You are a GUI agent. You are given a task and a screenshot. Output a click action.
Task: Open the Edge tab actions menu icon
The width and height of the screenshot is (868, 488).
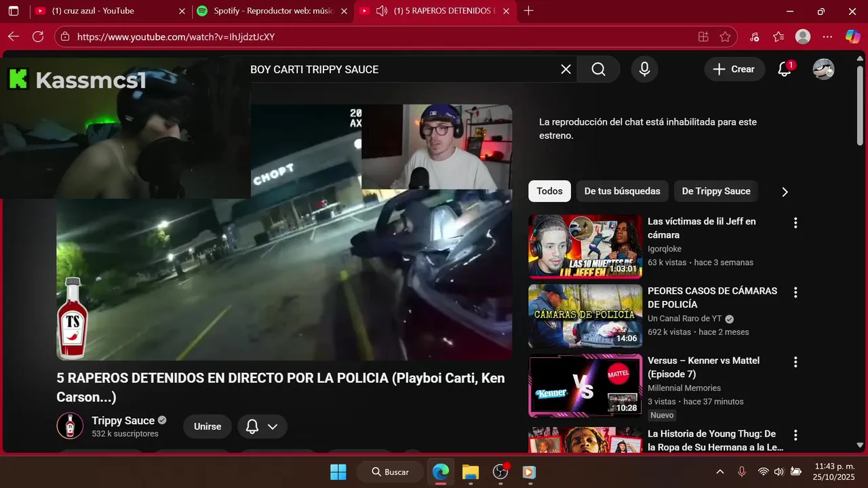coord(14,11)
